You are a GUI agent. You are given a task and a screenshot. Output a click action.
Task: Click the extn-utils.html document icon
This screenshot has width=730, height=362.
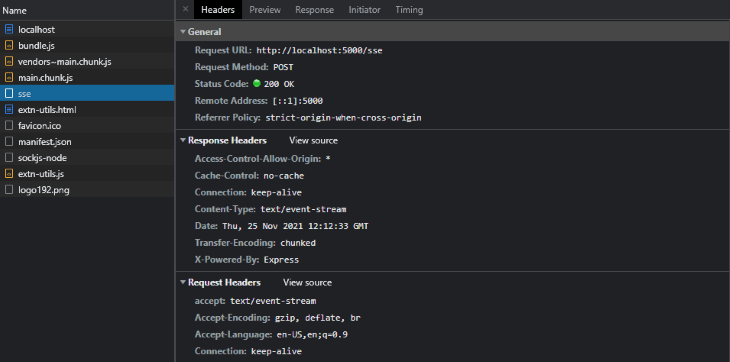click(x=9, y=110)
